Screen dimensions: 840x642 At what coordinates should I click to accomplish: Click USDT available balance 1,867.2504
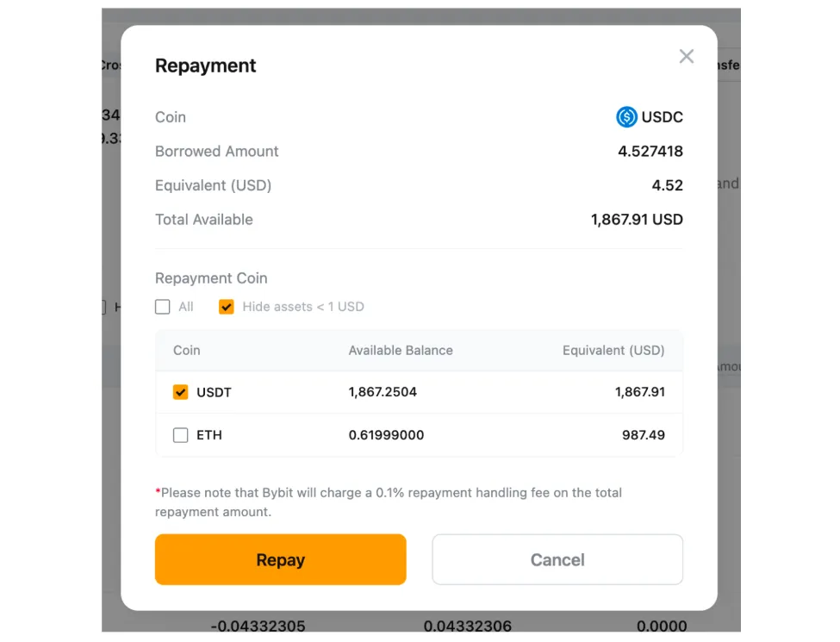383,392
